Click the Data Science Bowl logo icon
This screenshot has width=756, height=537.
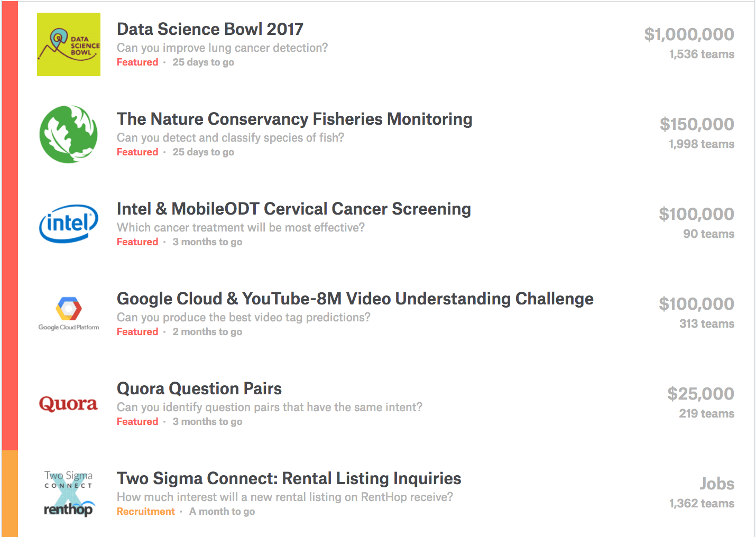tap(69, 44)
